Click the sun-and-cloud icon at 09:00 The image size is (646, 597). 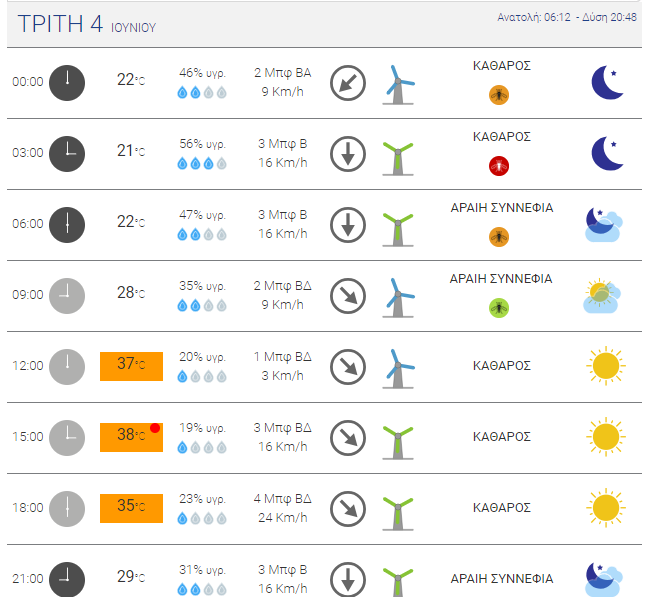click(602, 296)
